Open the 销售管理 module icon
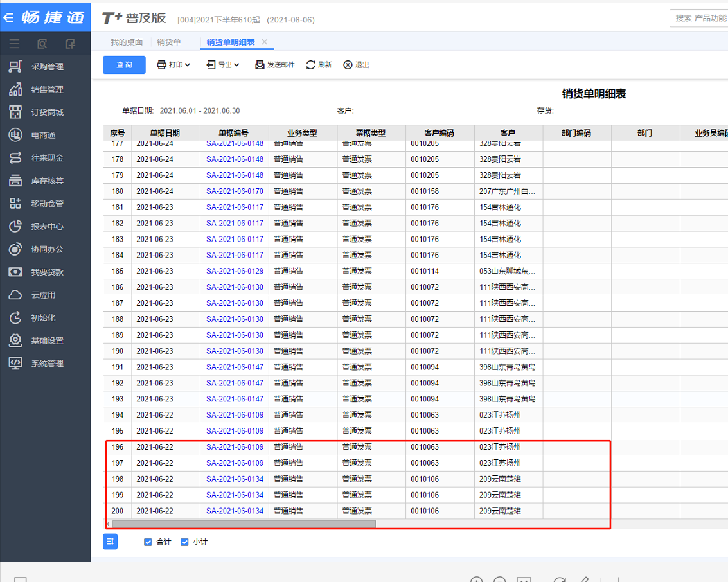Screen dimensions: 728x582 coord(15,89)
